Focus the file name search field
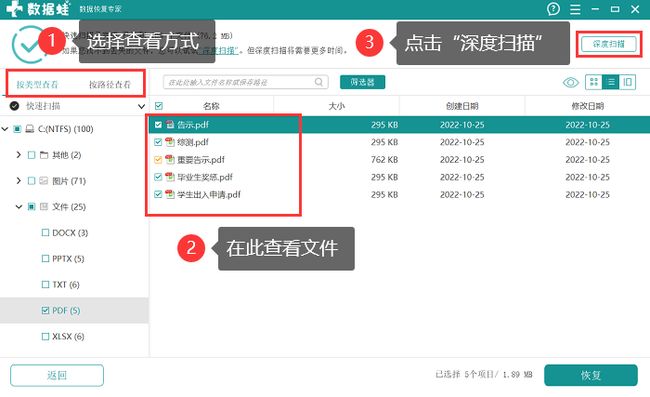Image resolution: width=650 pixels, height=397 pixels. coord(245,82)
